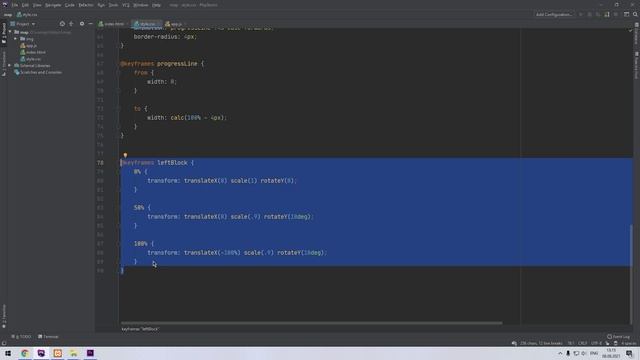
Task: Open the File menu
Action: 15,5
